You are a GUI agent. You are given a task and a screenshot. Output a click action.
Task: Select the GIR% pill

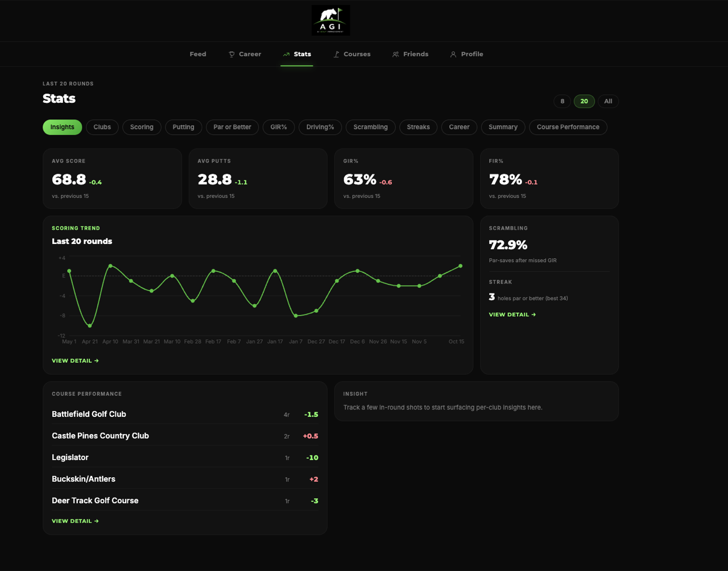(x=279, y=127)
